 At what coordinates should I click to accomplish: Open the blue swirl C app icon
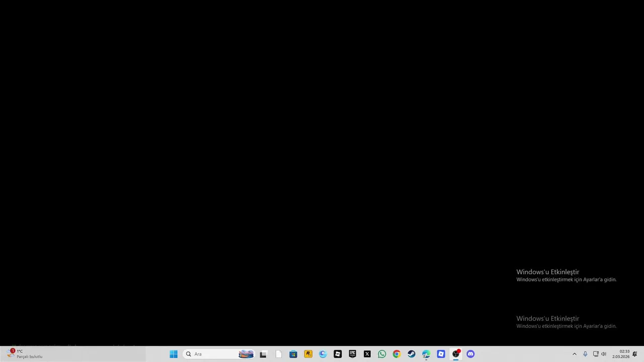[x=323, y=354]
